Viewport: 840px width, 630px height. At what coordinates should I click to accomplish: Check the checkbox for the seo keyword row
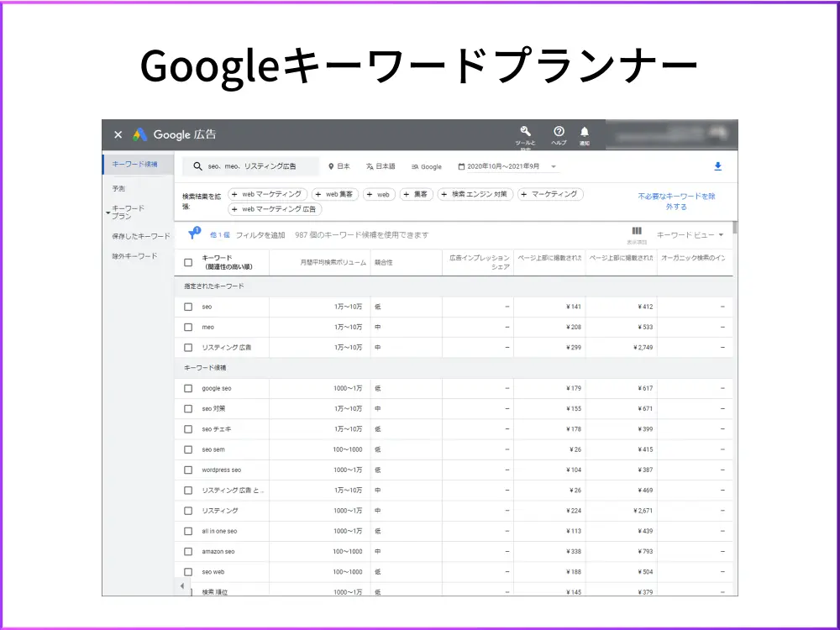pos(188,306)
